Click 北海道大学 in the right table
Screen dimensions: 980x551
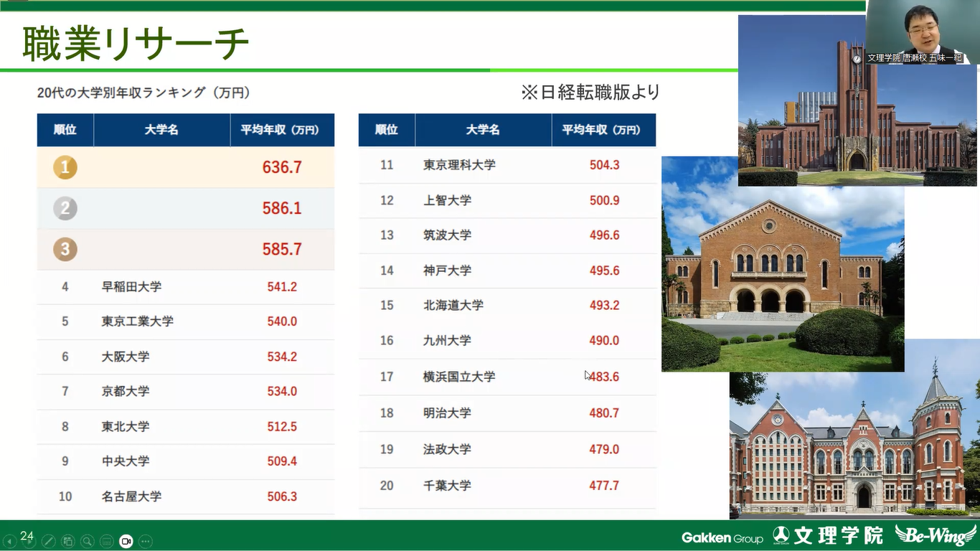coord(453,305)
